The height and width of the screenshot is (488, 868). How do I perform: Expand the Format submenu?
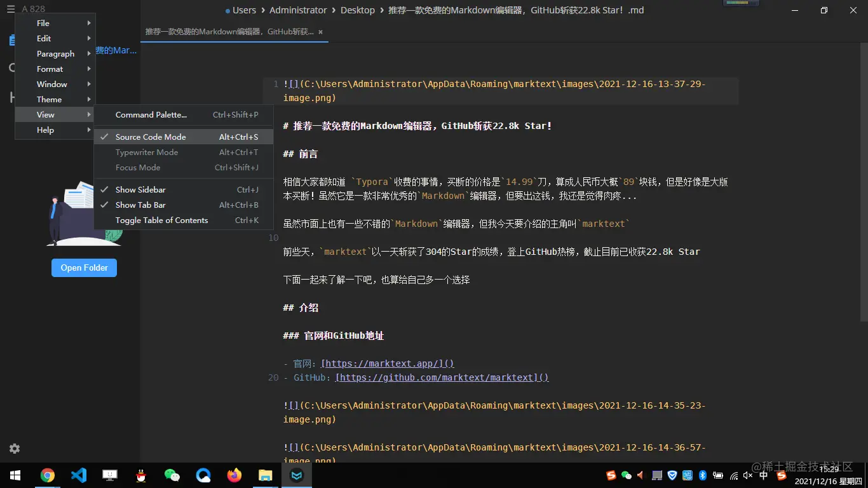(x=55, y=69)
